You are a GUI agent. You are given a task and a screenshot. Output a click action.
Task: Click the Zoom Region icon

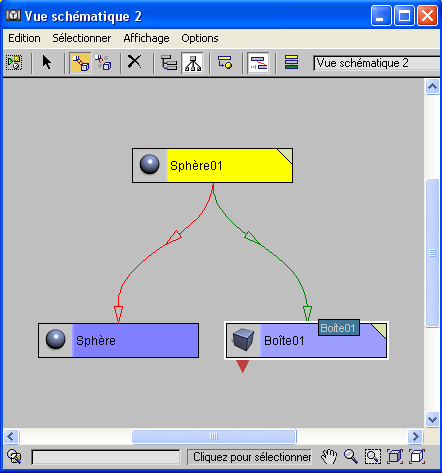(373, 457)
